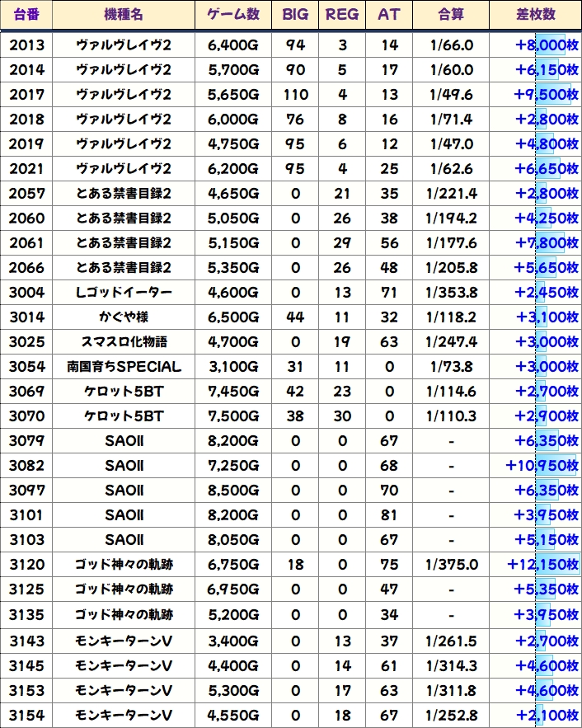Click the スマスロ化物語 machine name

(x=124, y=341)
